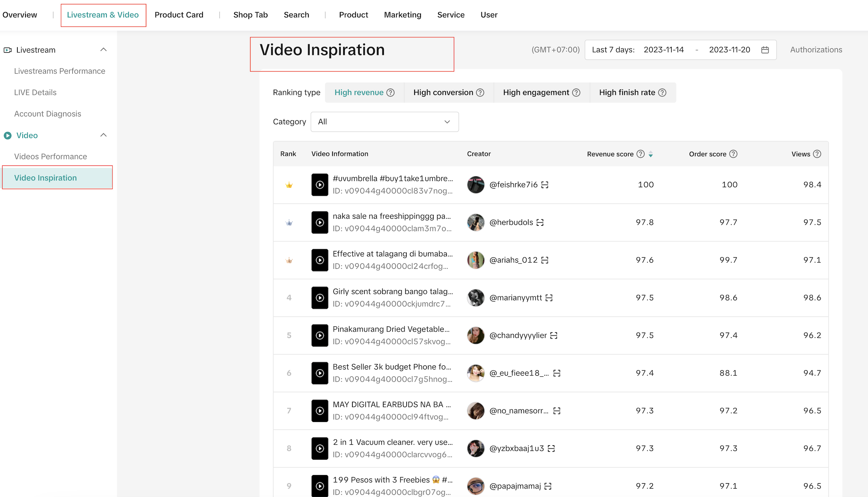Click the Authorizations link
The width and height of the screenshot is (868, 497).
[x=816, y=50]
